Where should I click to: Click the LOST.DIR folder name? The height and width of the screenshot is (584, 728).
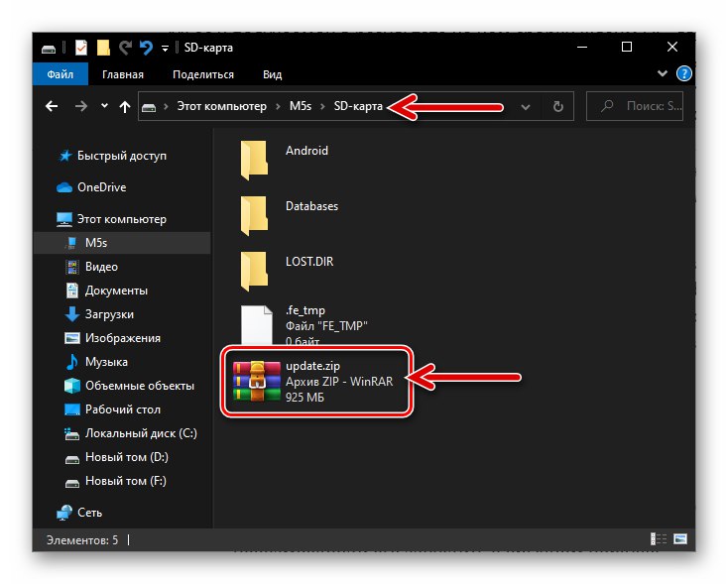coord(309,262)
